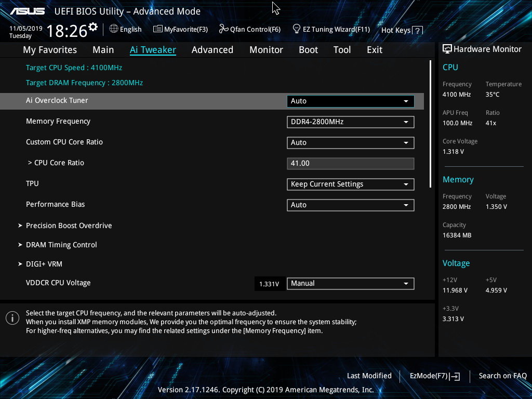Click the Hardware Monitor display icon
Viewport: 532px width, 399px height.
pyautogui.click(x=447, y=49)
